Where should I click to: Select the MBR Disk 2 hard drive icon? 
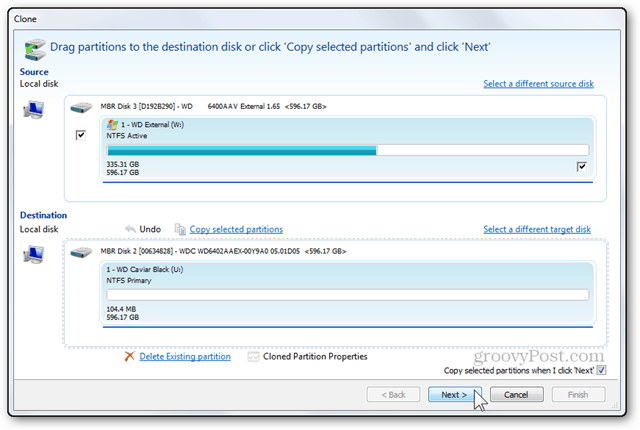(81, 253)
